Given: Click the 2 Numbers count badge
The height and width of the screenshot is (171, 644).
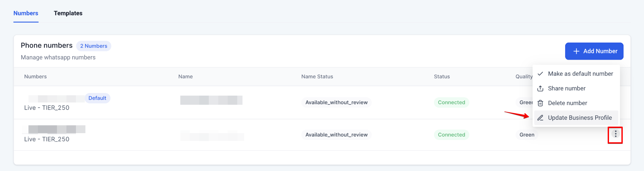Looking at the screenshot, I should pyautogui.click(x=94, y=46).
